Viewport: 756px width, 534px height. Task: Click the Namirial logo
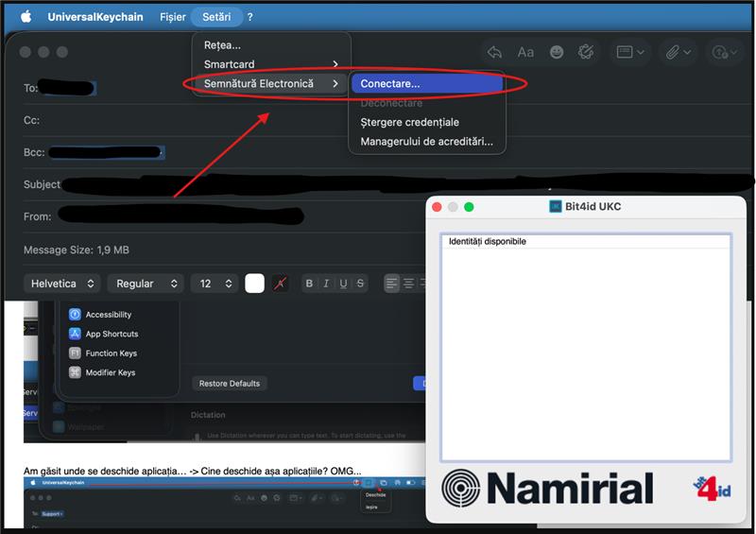point(548,489)
